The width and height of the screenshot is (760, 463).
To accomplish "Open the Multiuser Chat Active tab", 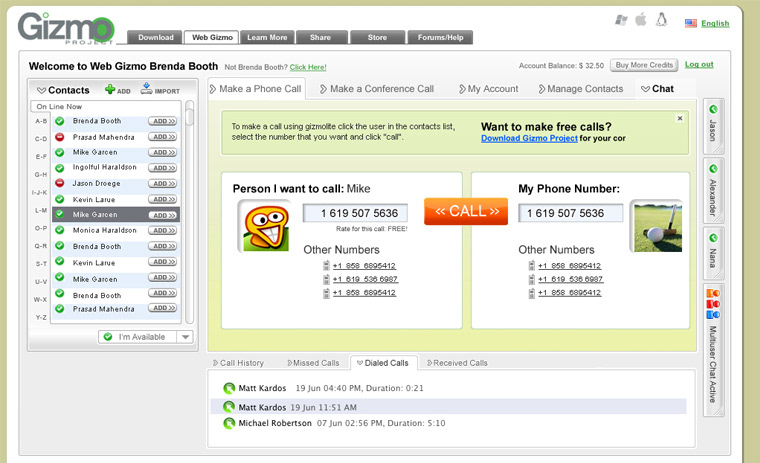I will point(713,350).
